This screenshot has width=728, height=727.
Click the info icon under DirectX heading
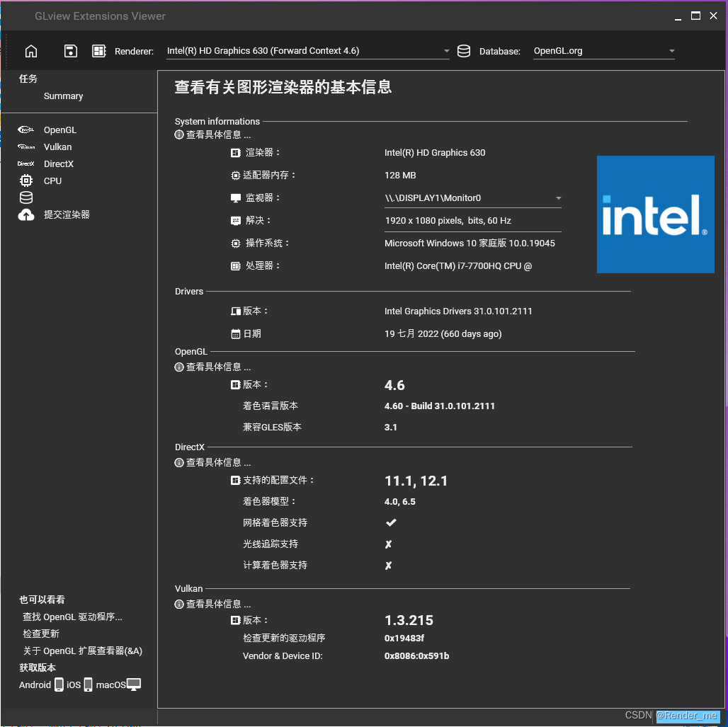click(178, 462)
